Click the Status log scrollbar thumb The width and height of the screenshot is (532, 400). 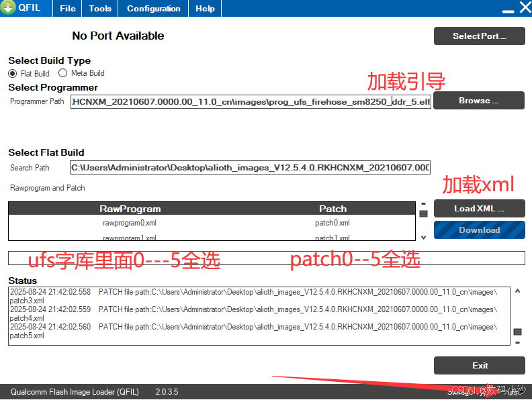[x=517, y=332]
